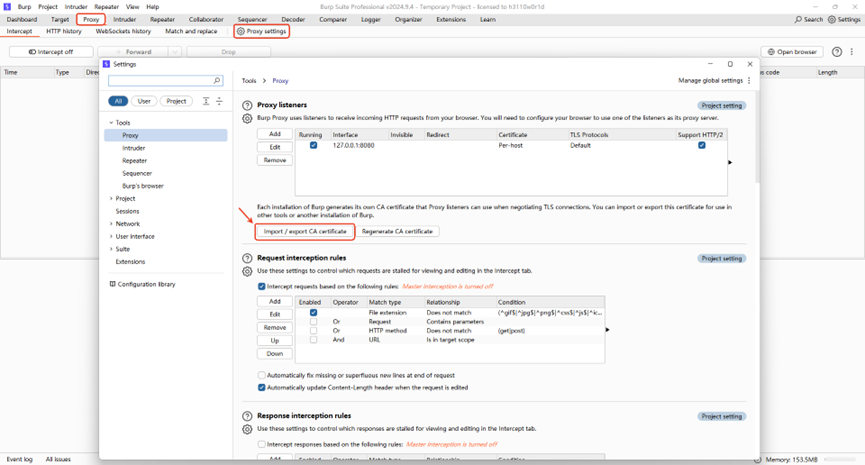This screenshot has height=465, width=865.
Task: Open gear options for Request interception rules
Action: click(x=247, y=271)
